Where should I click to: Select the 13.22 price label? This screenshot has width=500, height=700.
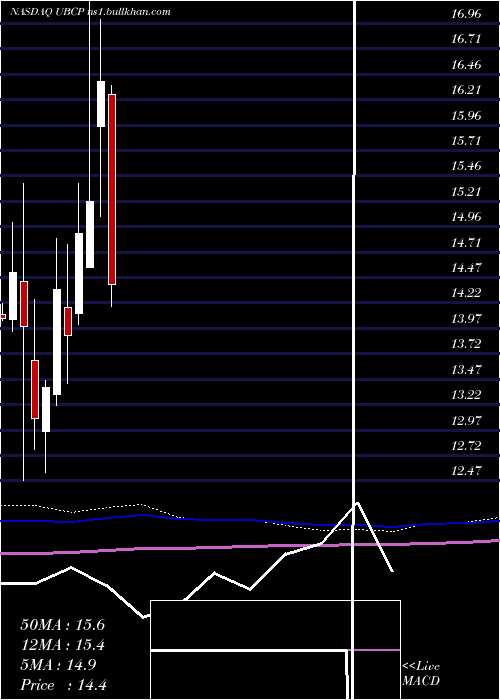(466, 395)
